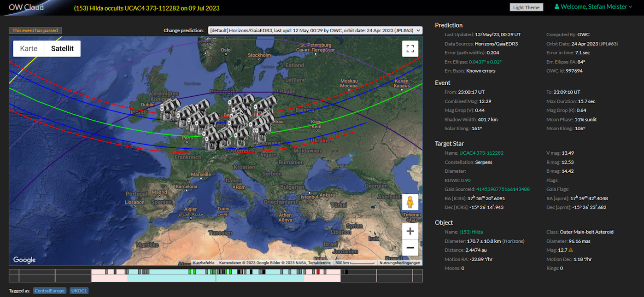The image size is (644, 297).
Task: Open the CentralEurope tag
Action: [49, 291]
